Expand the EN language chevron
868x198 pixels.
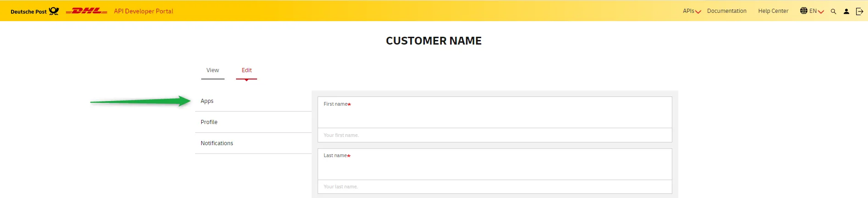coord(821,12)
